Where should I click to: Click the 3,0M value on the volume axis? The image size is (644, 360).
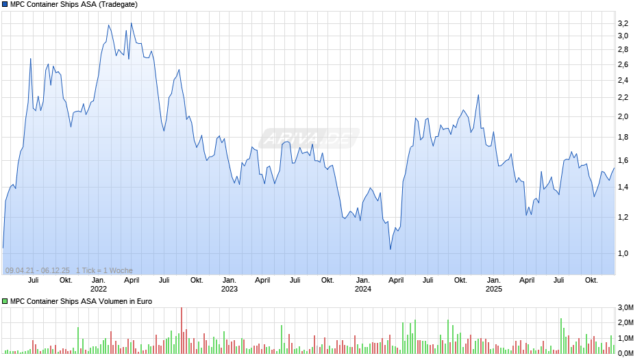click(626, 307)
